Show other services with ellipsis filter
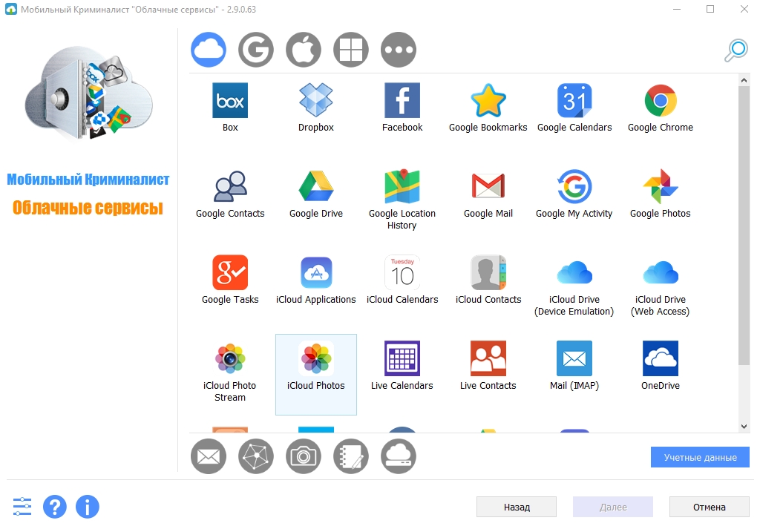Image resolution: width=760 pixels, height=532 pixels. tap(399, 50)
